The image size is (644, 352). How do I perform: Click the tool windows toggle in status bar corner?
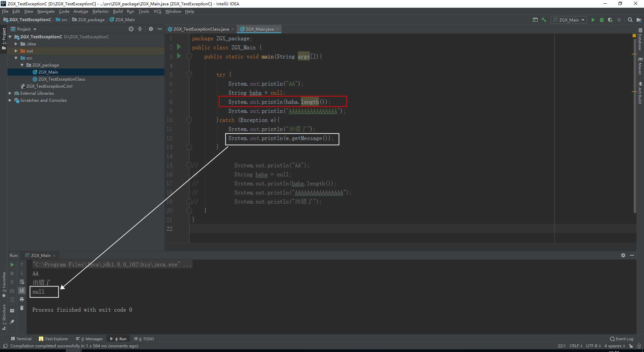click(5, 346)
